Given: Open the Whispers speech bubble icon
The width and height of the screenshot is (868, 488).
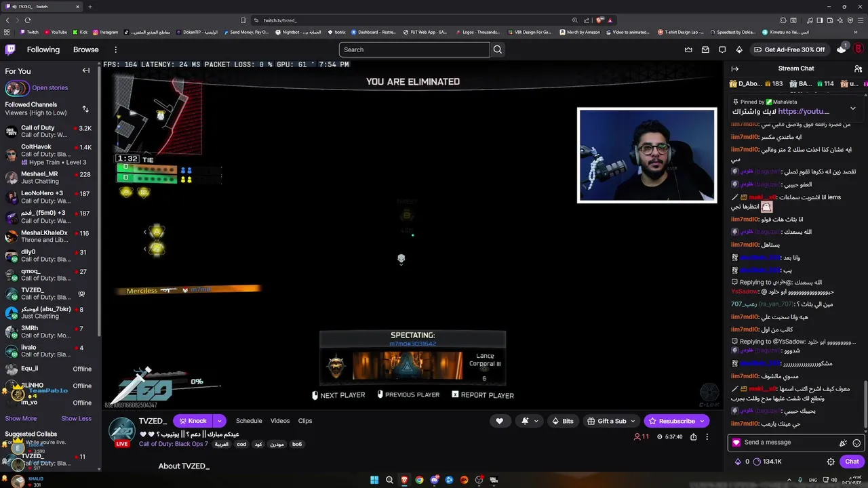Looking at the screenshot, I should tap(722, 49).
